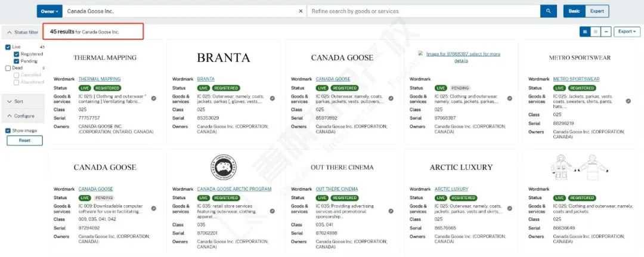The height and width of the screenshot is (257, 644).
Task: Click the large BRANTA mark image
Action: pyautogui.click(x=224, y=58)
